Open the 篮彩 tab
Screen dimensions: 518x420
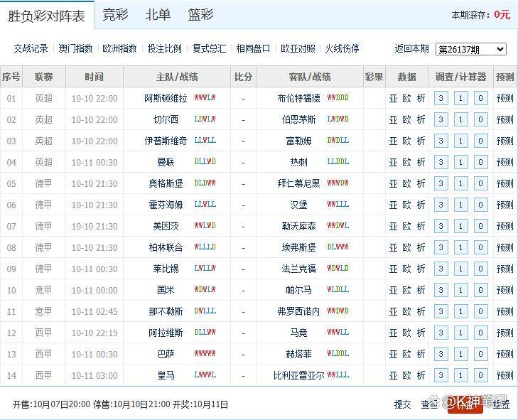(x=200, y=15)
